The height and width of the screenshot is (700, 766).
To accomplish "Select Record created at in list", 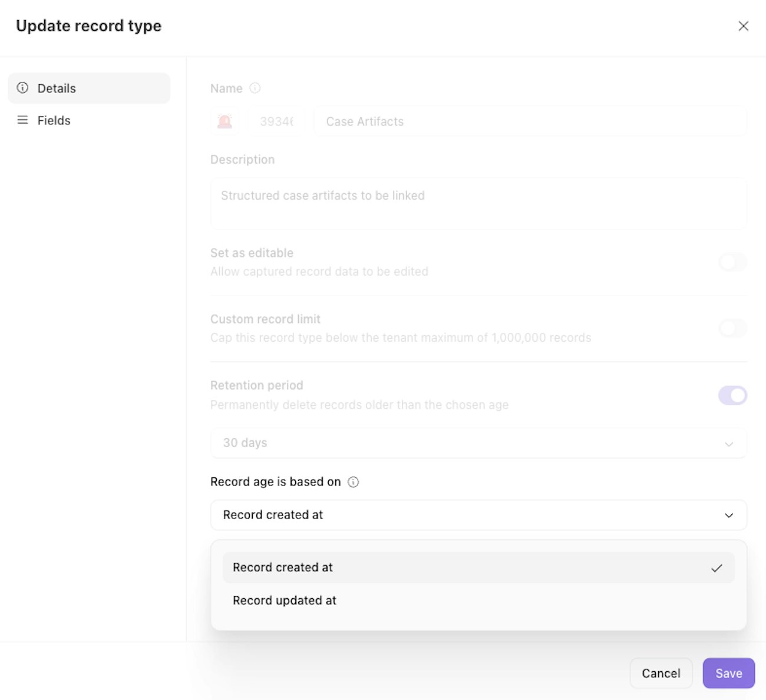I will 283,567.
